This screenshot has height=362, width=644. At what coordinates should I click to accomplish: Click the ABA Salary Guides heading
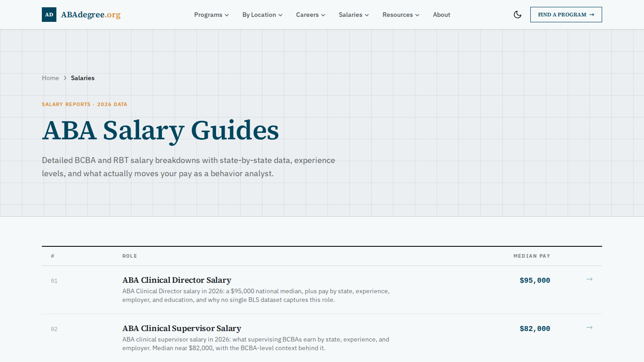click(160, 130)
